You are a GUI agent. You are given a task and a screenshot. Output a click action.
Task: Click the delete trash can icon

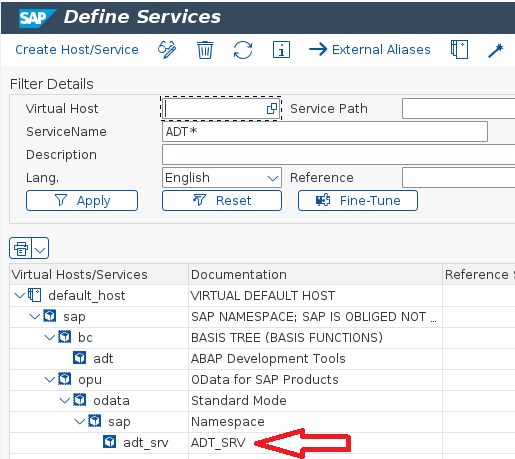point(205,50)
